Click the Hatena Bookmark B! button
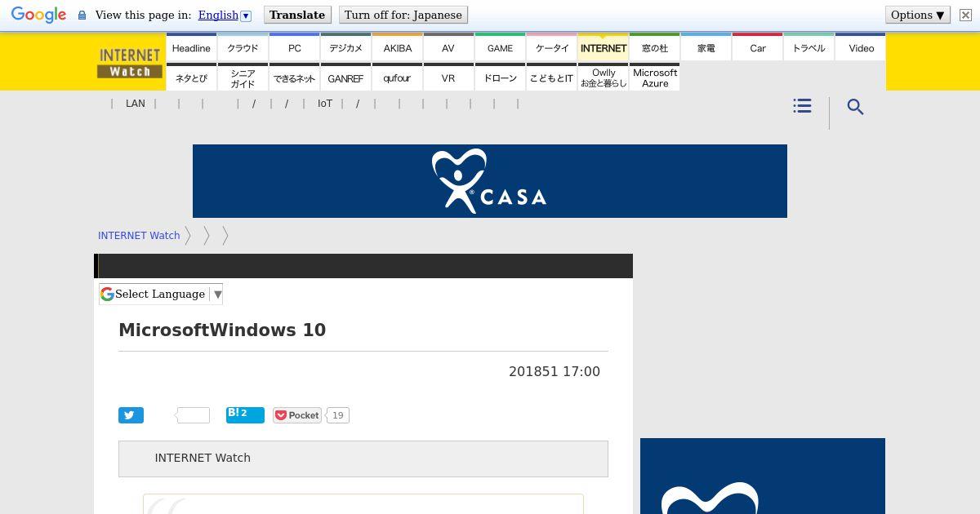 click(x=245, y=414)
